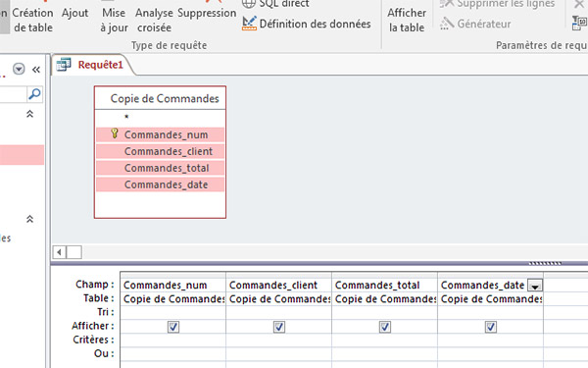Viewport: 588px width, 368px height.
Task: Click the navigation pane search field
Action: (x=13, y=94)
